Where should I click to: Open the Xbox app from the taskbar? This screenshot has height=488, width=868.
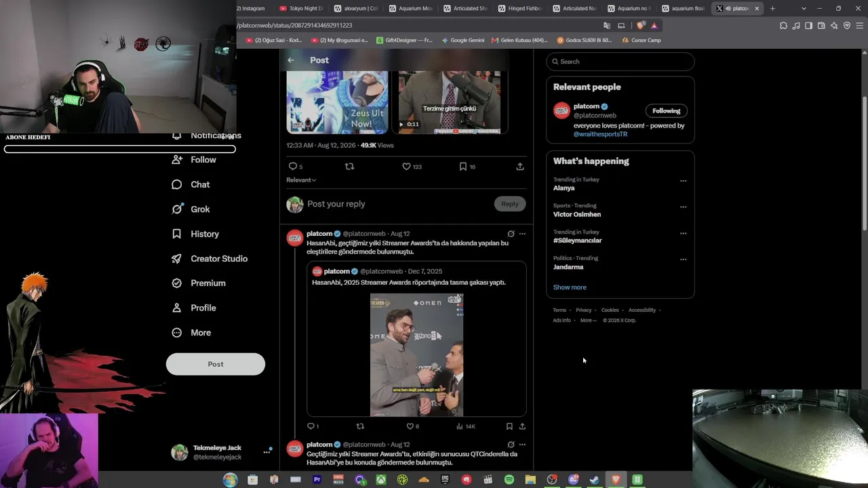pyautogui.click(x=381, y=480)
